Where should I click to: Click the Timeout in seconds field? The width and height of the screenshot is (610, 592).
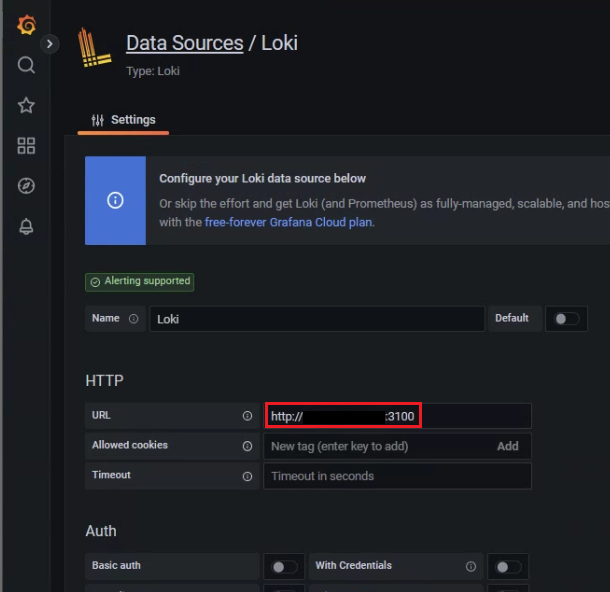(x=398, y=476)
